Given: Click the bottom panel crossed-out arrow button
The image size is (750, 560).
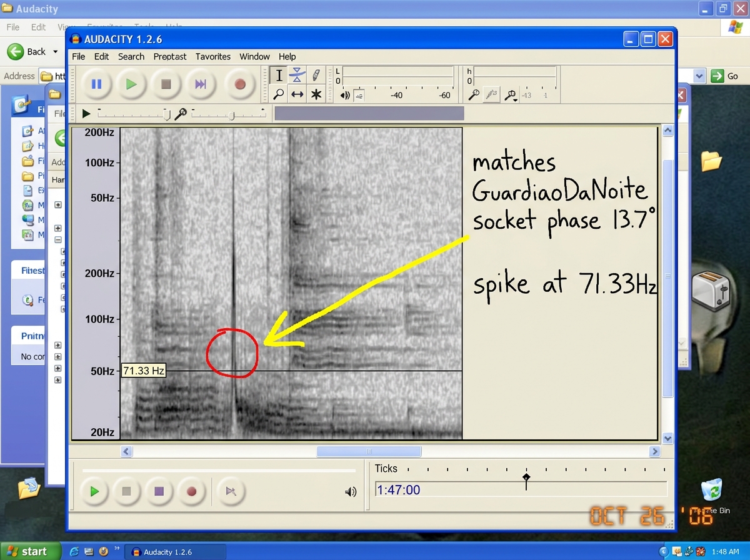Looking at the screenshot, I should tap(231, 491).
